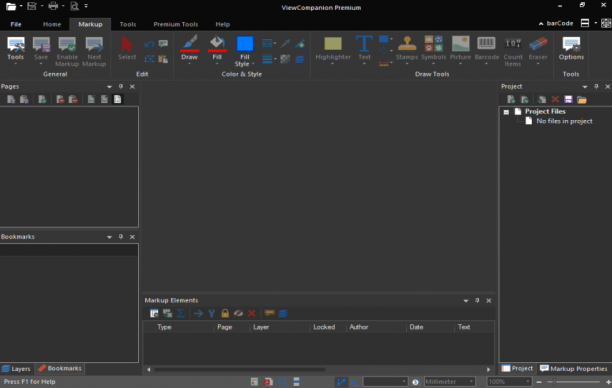This screenshot has height=388, width=612.
Task: Select the Barcode tool
Action: pos(486,50)
